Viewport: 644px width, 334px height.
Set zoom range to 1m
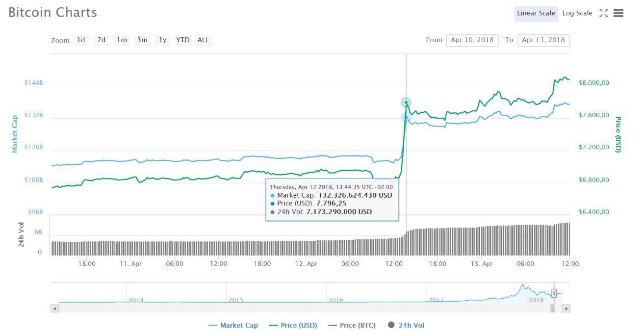click(122, 40)
